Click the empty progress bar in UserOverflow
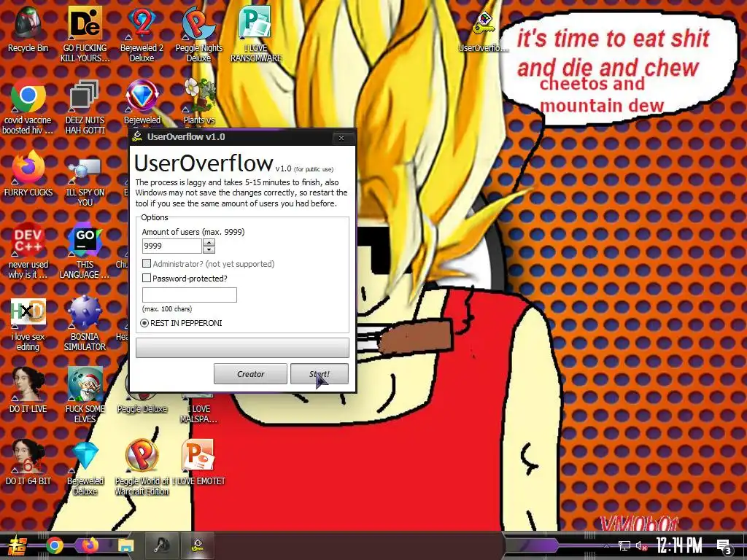This screenshot has width=747, height=560. click(x=242, y=348)
